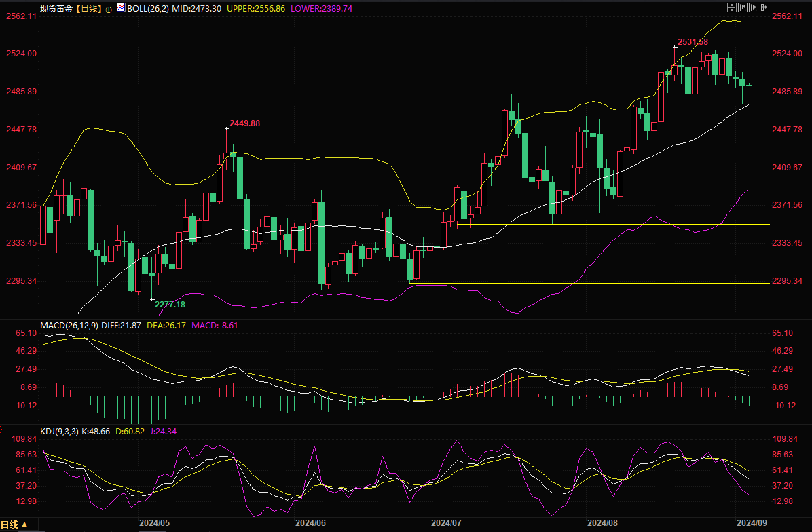Image resolution: width=812 pixels, height=532 pixels.
Task: Click the rightmost jump-to-latest arrow icon
Action: [764, 7]
